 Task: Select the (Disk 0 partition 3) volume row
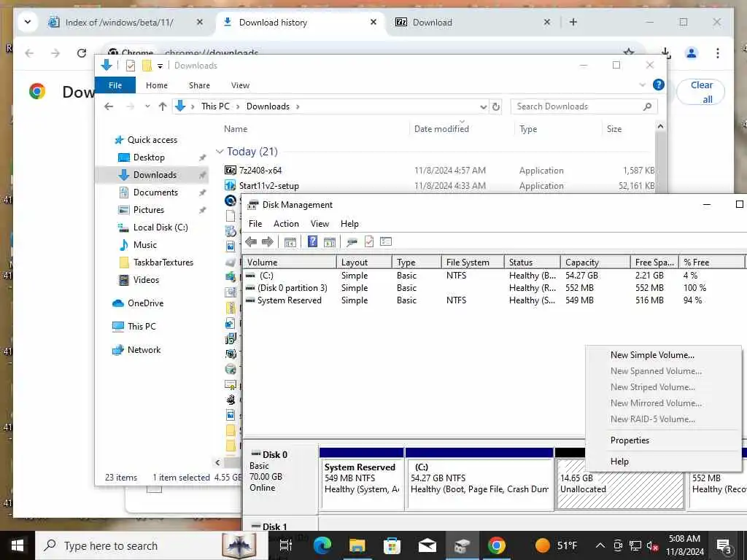pos(494,288)
